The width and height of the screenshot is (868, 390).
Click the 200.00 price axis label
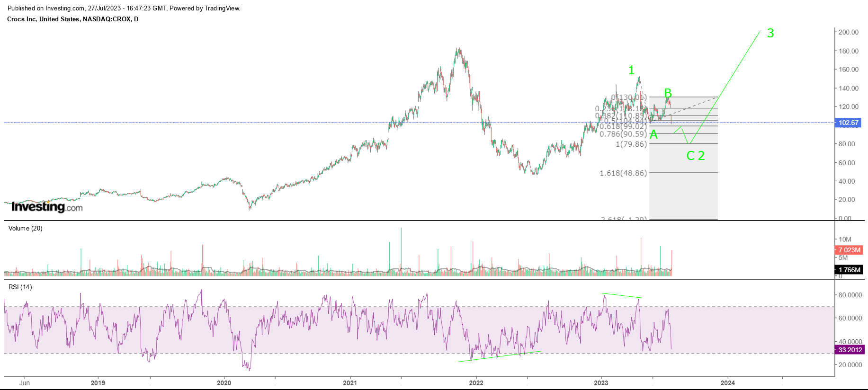[848, 32]
